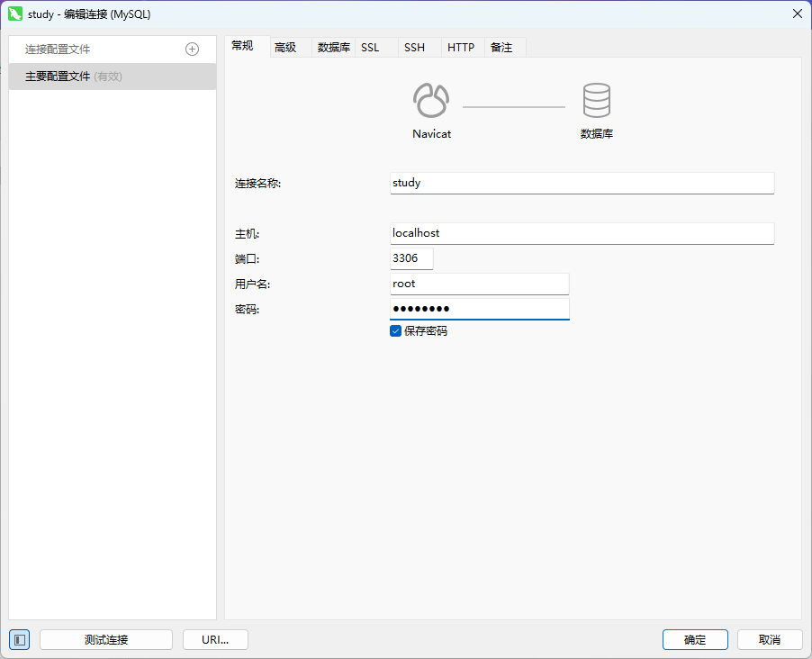
Task: Click the Navicat app icon in title bar
Action: [x=15, y=14]
